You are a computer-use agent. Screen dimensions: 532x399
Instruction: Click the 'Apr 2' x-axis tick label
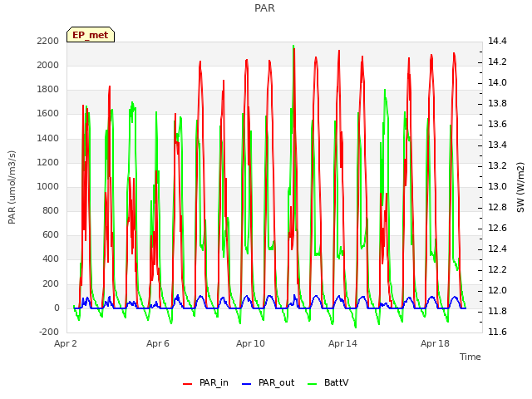pos(66,343)
